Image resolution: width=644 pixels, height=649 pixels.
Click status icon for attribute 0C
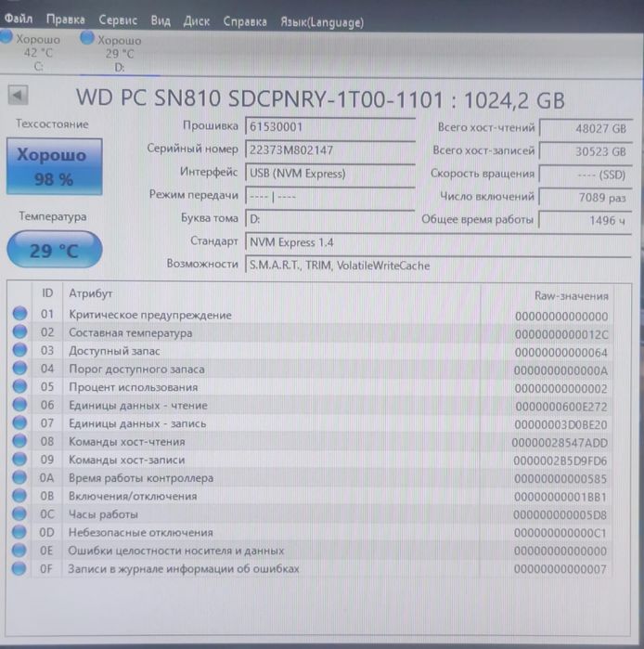click(x=19, y=513)
